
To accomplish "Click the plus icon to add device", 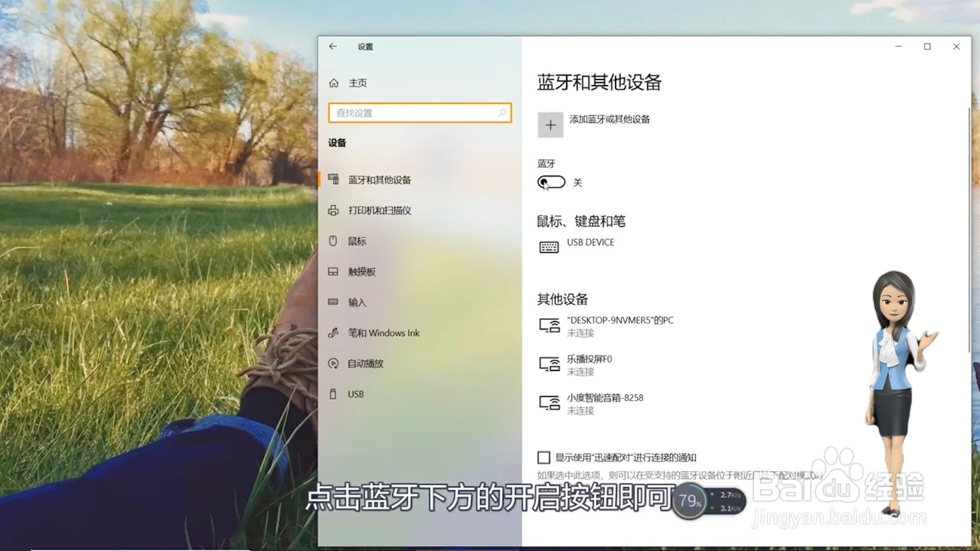I will click(551, 125).
